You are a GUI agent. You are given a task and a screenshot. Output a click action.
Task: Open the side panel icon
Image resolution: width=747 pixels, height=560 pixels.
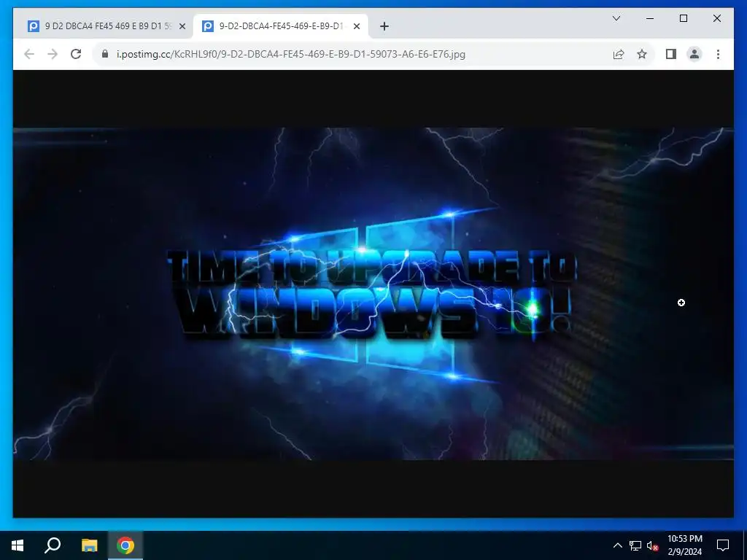[x=671, y=54]
